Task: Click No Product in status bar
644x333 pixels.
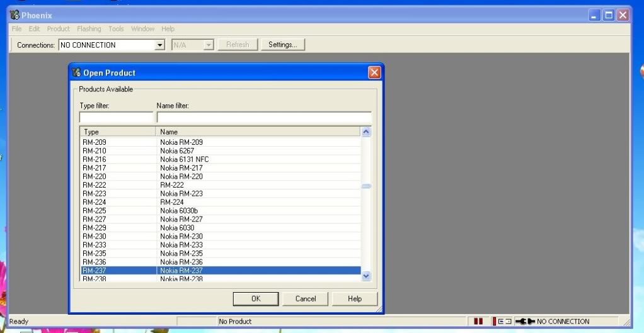Action: (235, 322)
